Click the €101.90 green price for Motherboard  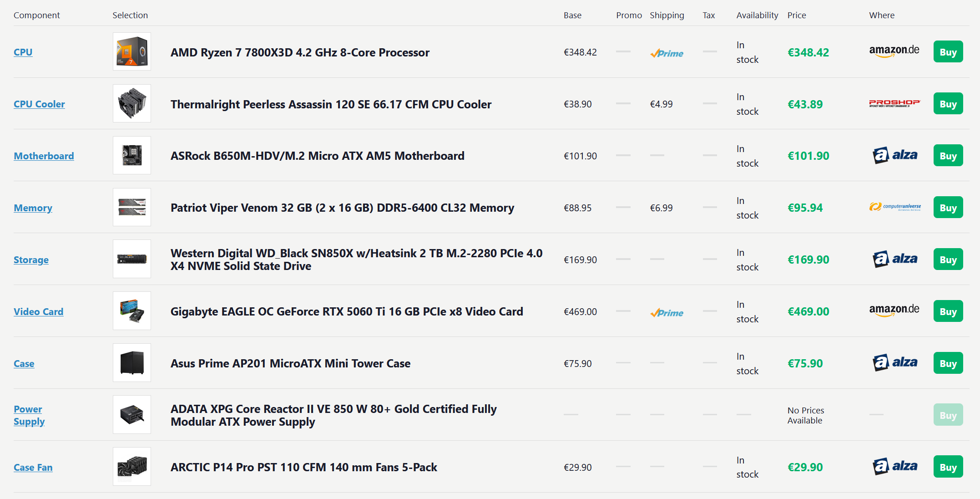pyautogui.click(x=808, y=156)
